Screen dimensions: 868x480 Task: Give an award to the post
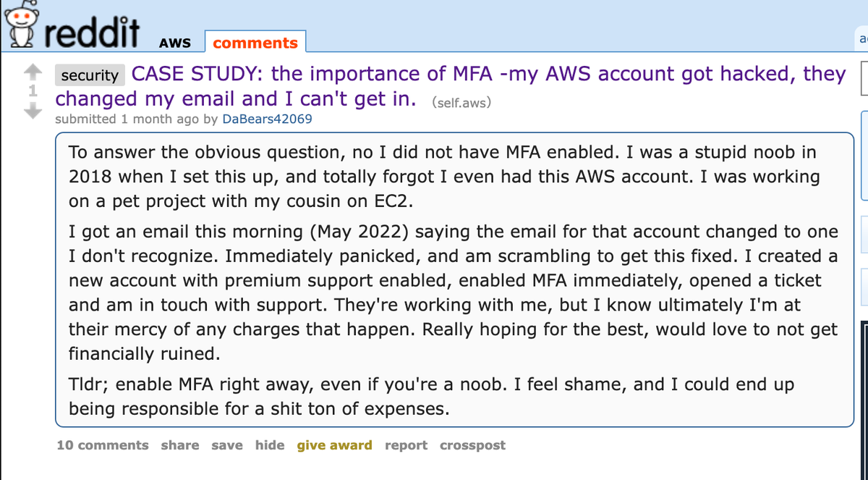[334, 445]
